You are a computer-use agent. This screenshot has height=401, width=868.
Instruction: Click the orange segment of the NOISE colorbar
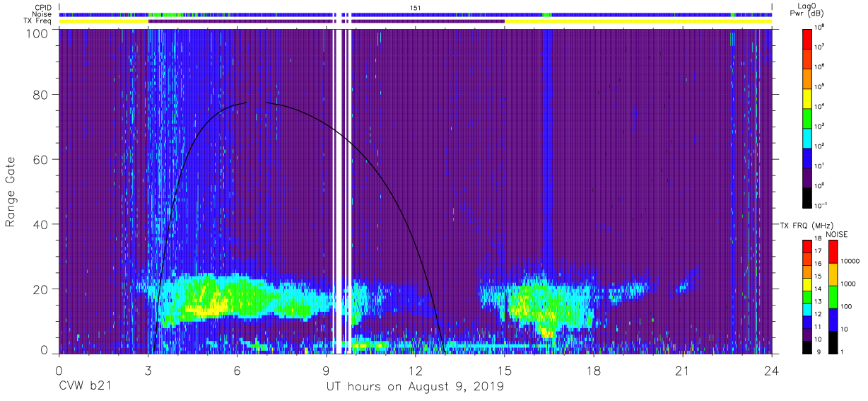(x=833, y=274)
